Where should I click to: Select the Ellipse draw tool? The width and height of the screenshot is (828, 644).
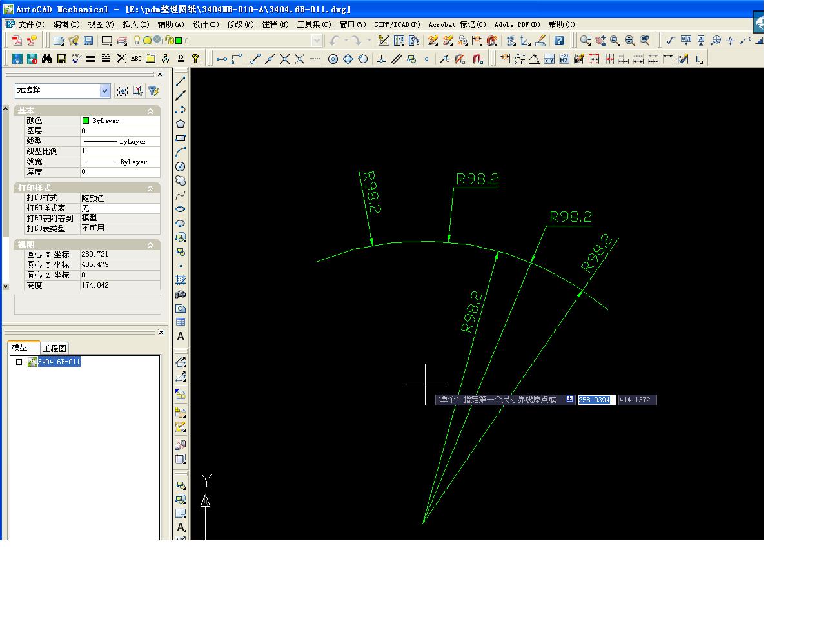(x=181, y=209)
